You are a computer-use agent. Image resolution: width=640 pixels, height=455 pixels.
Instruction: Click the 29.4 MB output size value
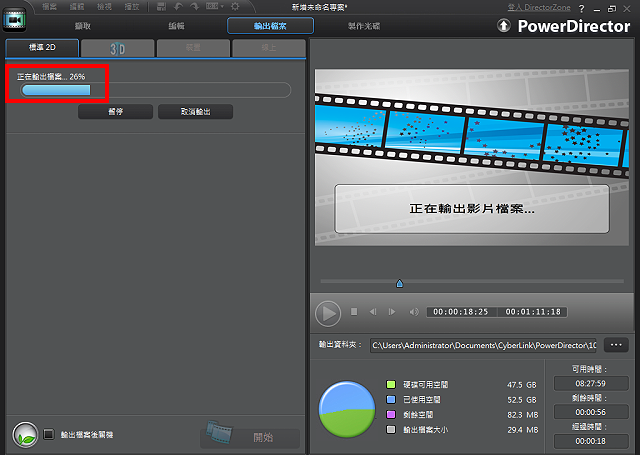click(x=523, y=430)
